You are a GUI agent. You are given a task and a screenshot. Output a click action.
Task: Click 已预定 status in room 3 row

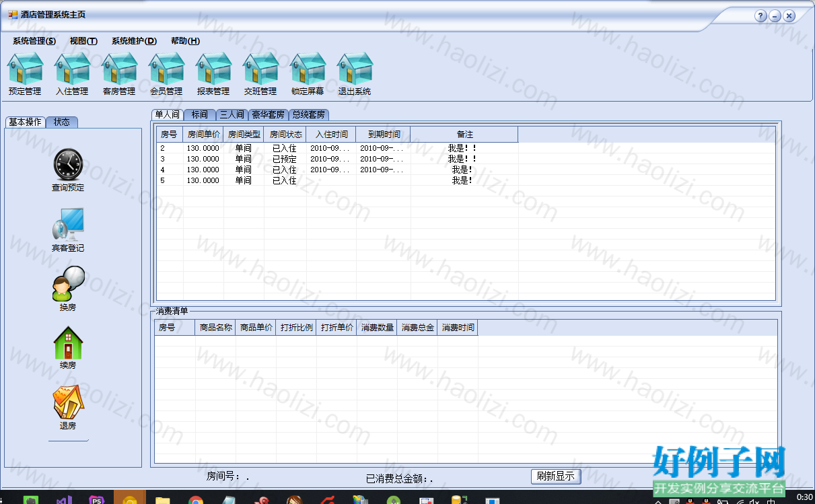284,159
